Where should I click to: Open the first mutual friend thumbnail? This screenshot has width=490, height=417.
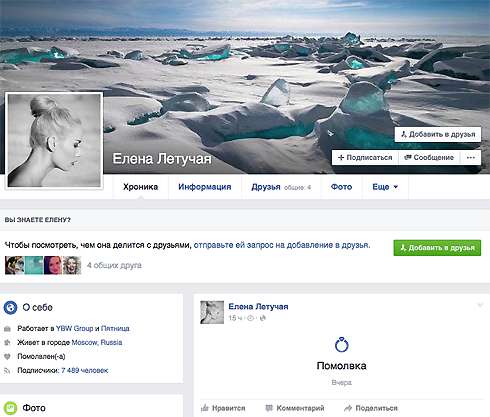14,265
